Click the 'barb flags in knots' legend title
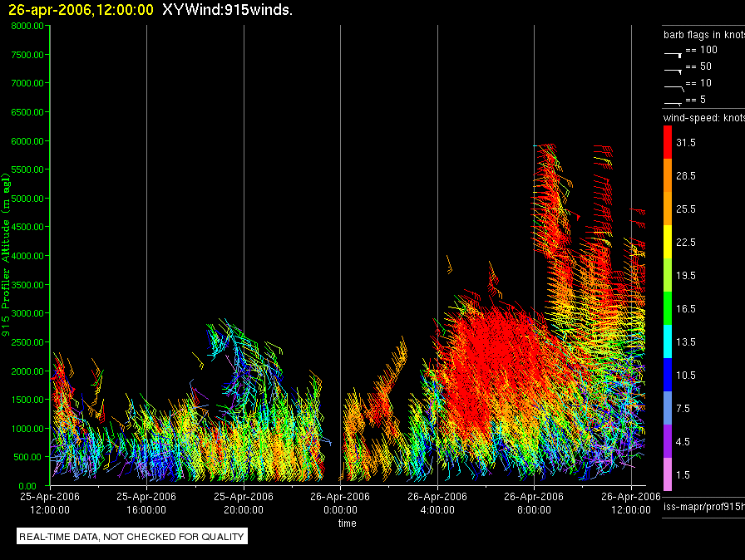Viewport: 745px width, 560px height. tap(704, 35)
